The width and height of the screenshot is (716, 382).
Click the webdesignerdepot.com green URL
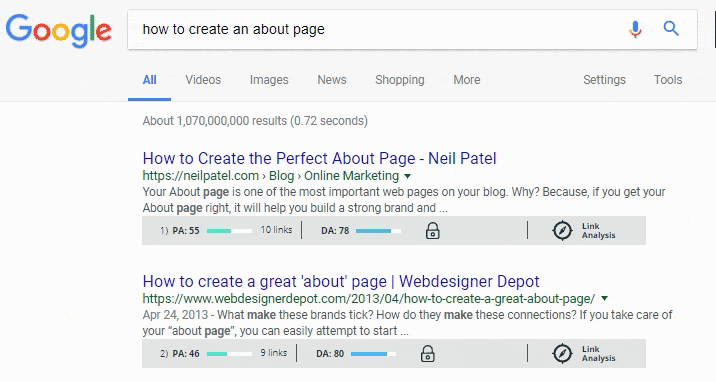(x=369, y=299)
